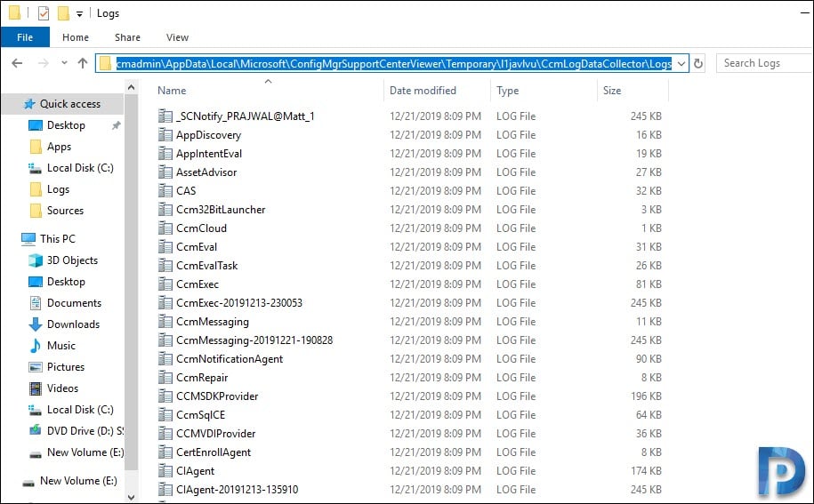The width and height of the screenshot is (814, 504).
Task: Click the Search Logs box
Action: coord(764,63)
